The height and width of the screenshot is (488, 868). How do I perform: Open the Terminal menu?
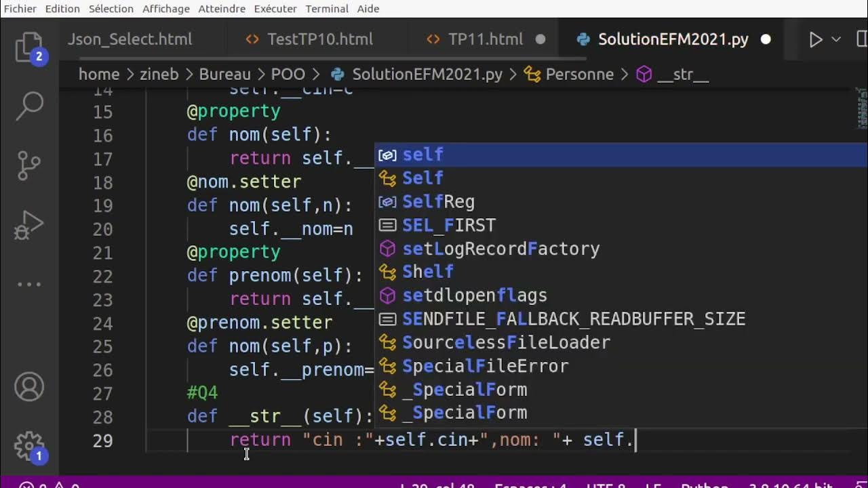pyautogui.click(x=327, y=9)
